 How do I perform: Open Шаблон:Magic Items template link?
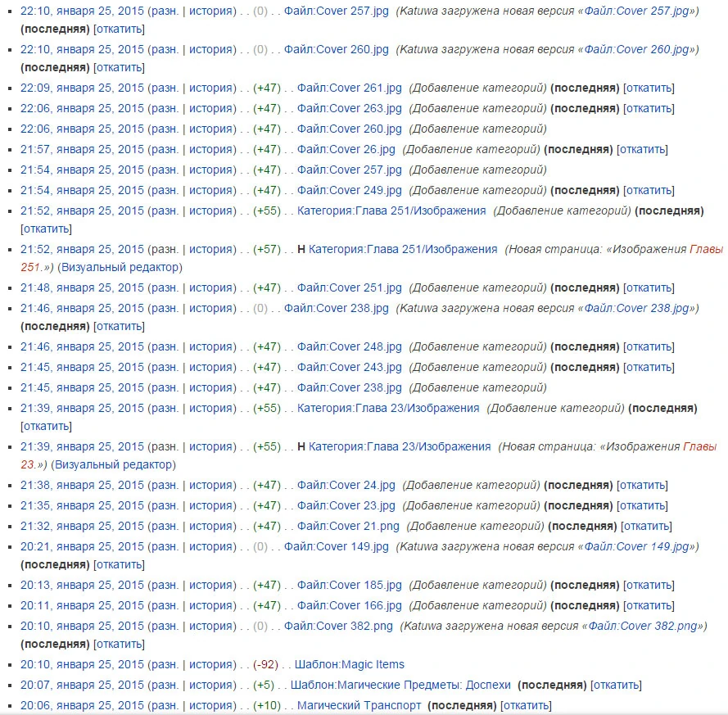click(350, 664)
